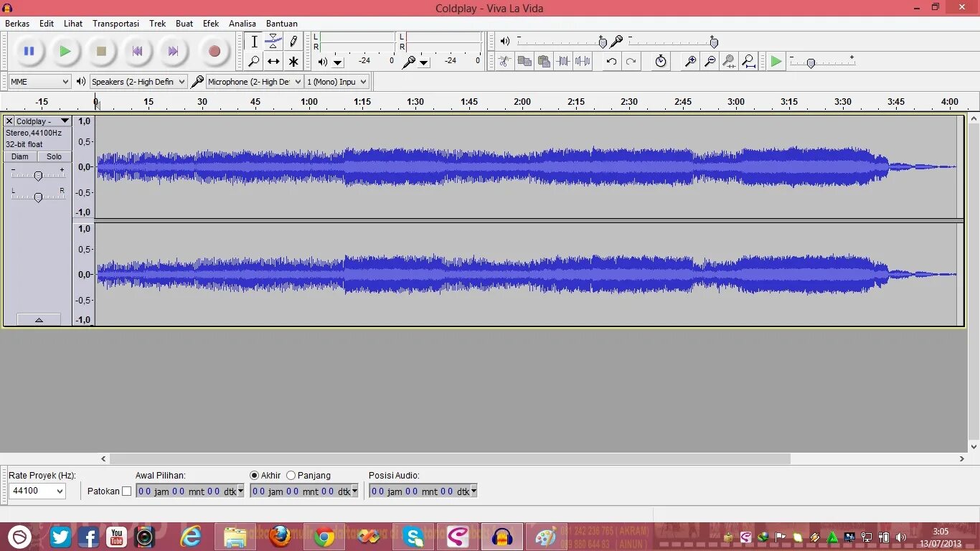This screenshot has width=980, height=551.
Task: Undo the last edit
Action: (611, 61)
